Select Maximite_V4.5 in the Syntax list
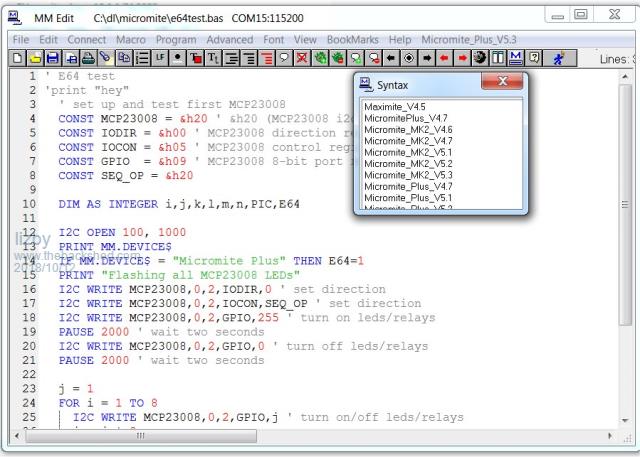The image size is (640, 457). click(394, 106)
